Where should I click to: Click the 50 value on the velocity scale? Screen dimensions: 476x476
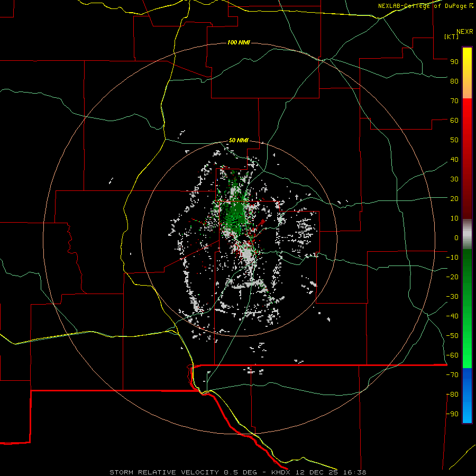pos(454,140)
